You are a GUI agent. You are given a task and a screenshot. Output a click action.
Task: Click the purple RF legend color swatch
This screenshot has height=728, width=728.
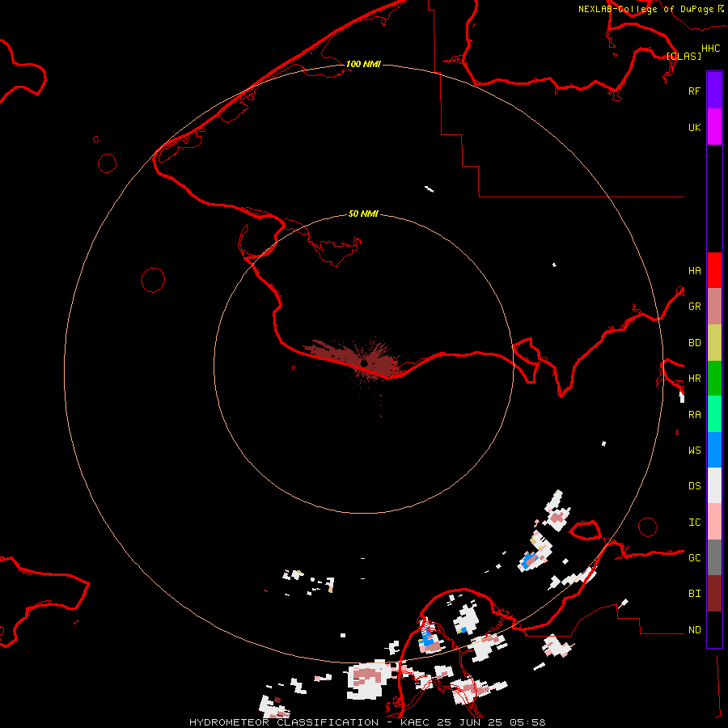pyautogui.click(x=714, y=91)
